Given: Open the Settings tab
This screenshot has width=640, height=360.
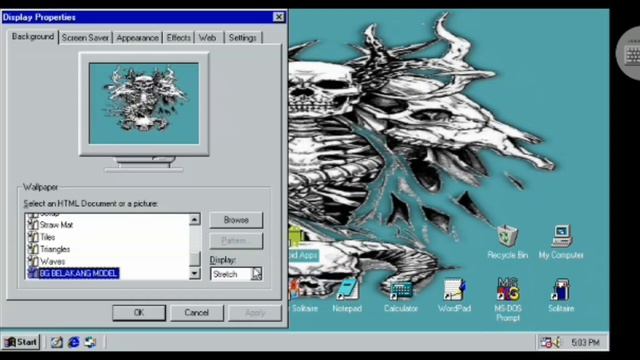Looking at the screenshot, I should [242, 38].
